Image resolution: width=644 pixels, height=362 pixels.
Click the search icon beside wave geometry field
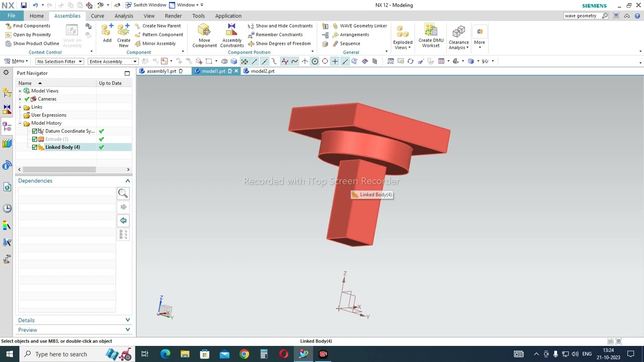coord(605,16)
